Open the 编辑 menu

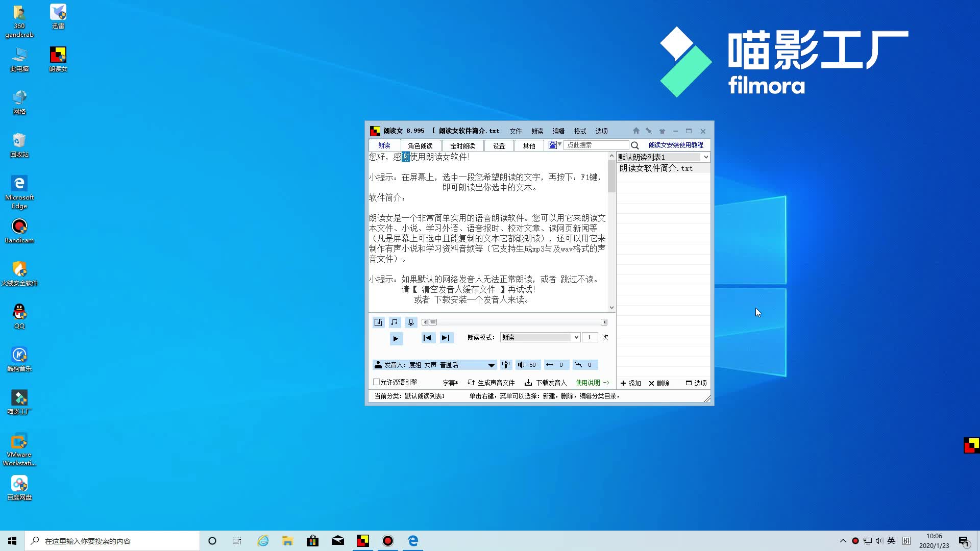point(558,131)
